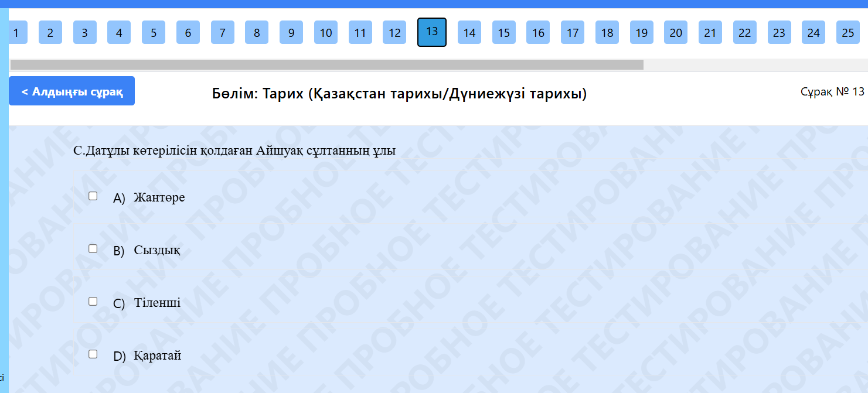
Task: Click the horizontal scrollbar under question numbers
Action: pos(327,64)
